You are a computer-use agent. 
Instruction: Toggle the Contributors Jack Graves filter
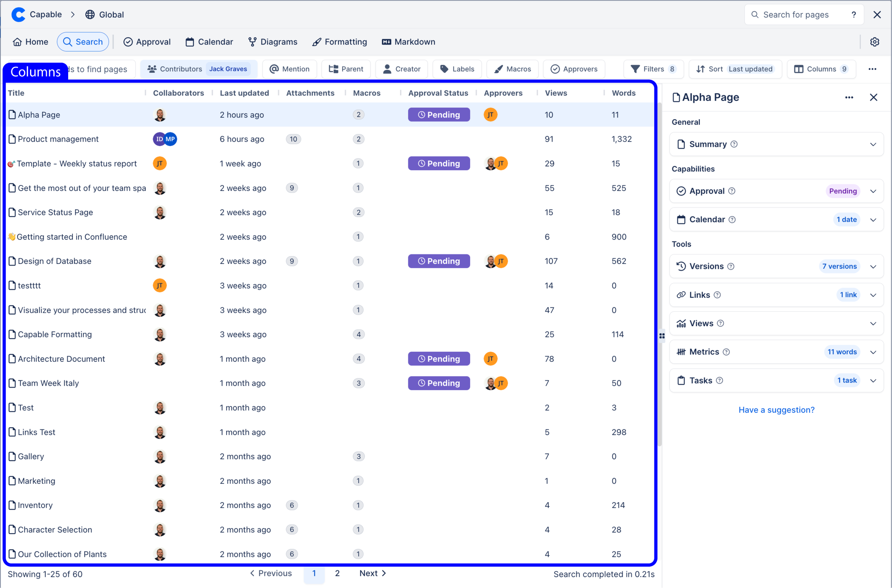click(198, 69)
